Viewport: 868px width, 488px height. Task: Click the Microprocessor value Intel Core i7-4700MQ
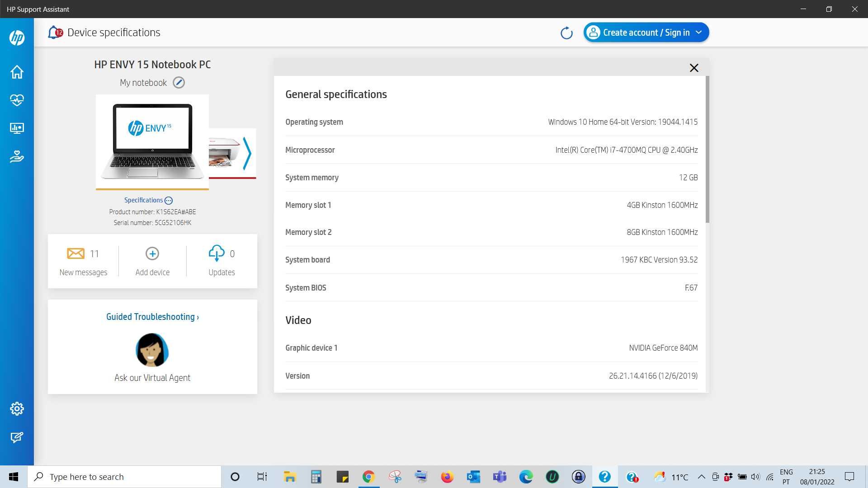point(626,150)
